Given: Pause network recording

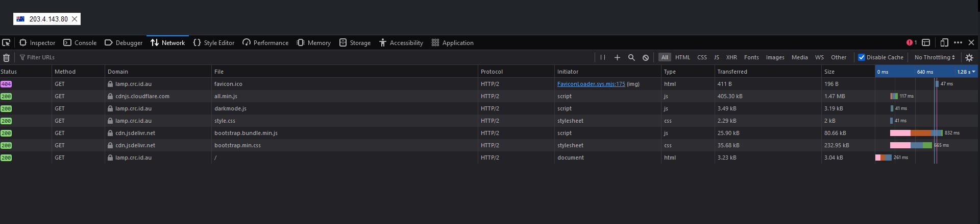Looking at the screenshot, I should pos(603,58).
